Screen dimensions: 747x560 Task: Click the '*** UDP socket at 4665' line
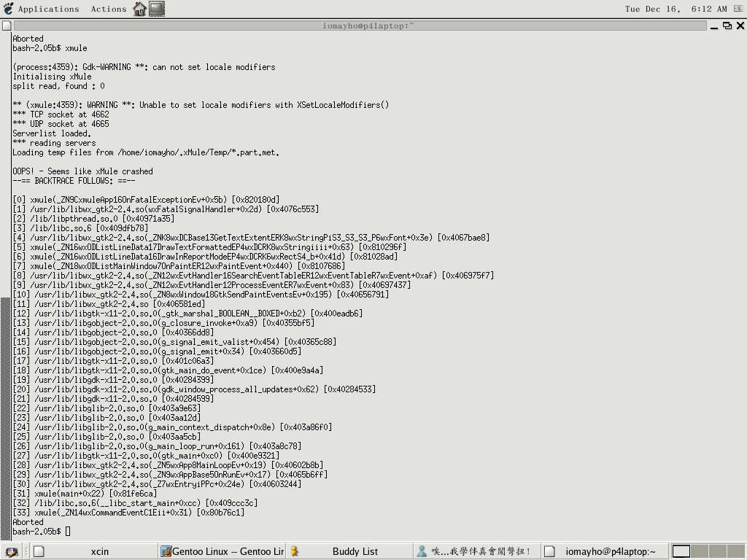click(61, 124)
